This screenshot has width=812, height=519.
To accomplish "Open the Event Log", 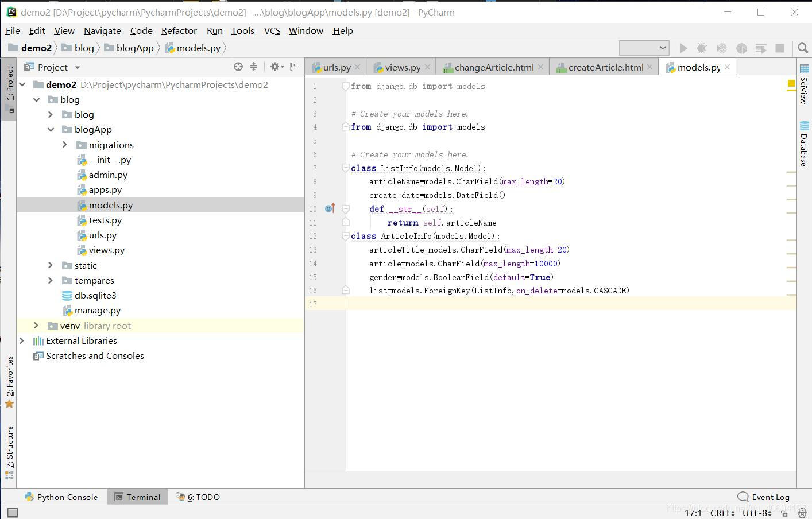I will pyautogui.click(x=764, y=497).
